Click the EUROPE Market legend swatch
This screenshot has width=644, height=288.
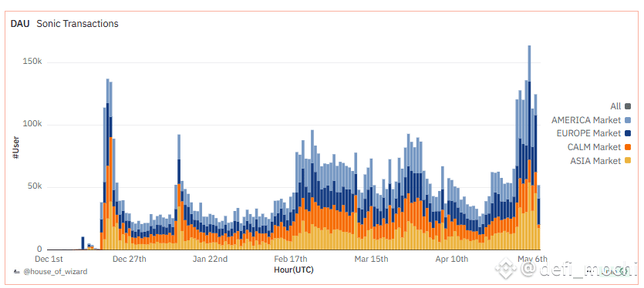pyautogui.click(x=628, y=133)
